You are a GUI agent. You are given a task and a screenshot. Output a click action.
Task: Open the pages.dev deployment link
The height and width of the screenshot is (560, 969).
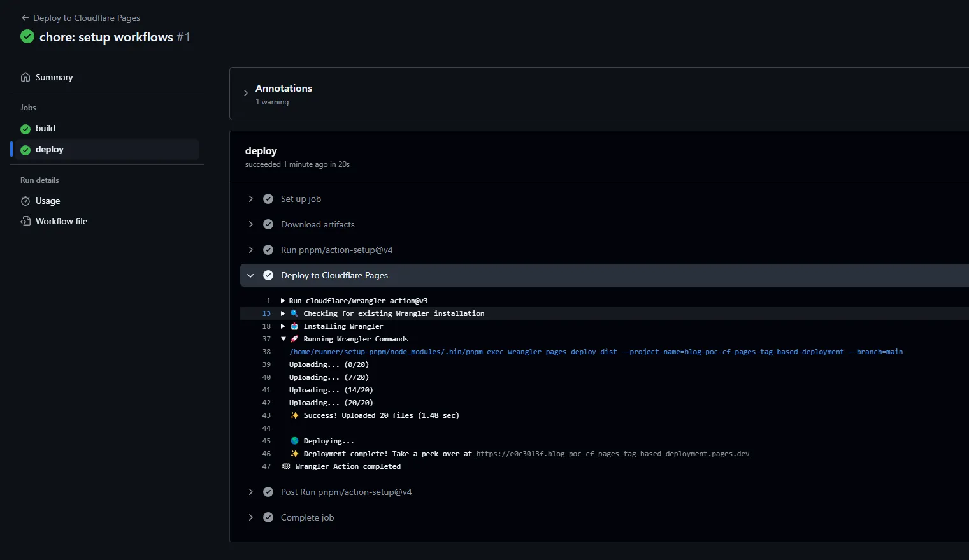click(612, 454)
